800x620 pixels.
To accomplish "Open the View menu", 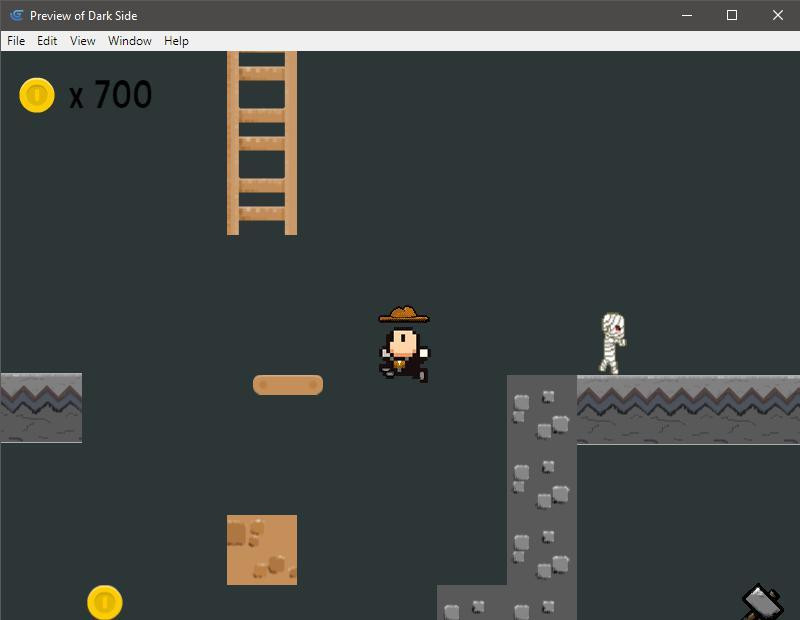I will click(83, 41).
